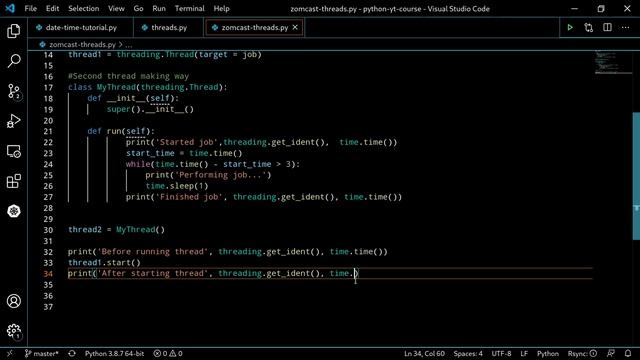The image size is (640, 360).
Task: Open changes compare icon in editor toolbar
Action: (589, 28)
